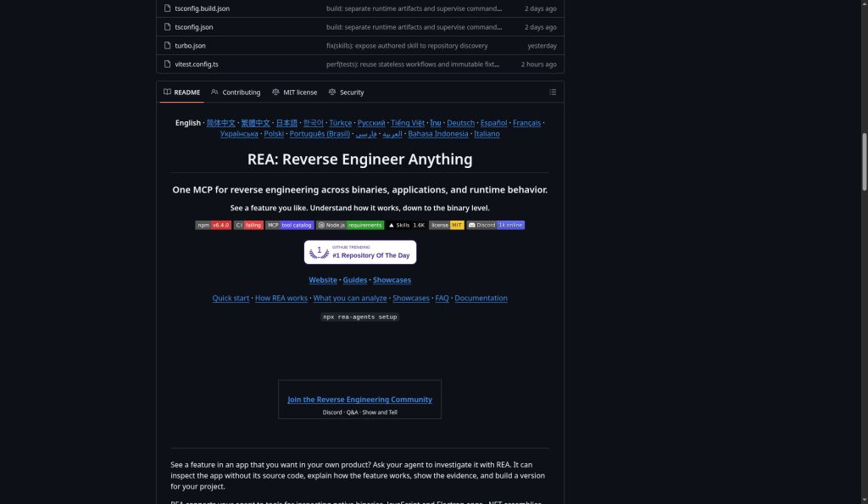
Task: Click the scale icon on Security tab
Action: click(332, 92)
